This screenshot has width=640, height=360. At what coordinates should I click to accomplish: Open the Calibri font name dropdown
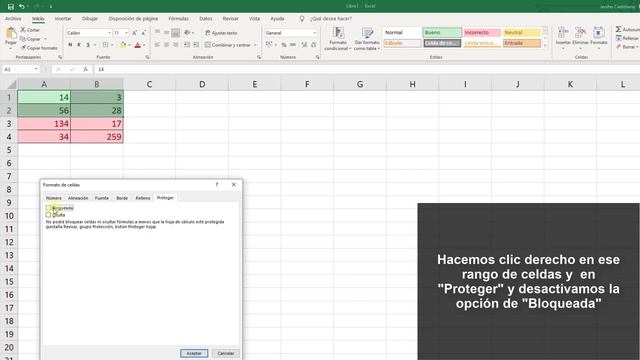point(109,33)
